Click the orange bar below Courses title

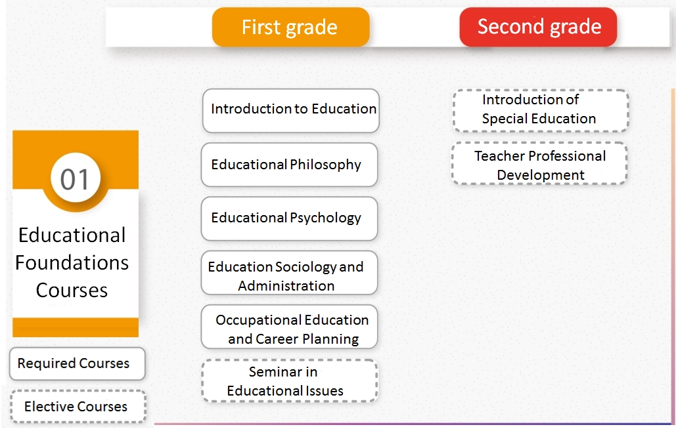click(76, 327)
